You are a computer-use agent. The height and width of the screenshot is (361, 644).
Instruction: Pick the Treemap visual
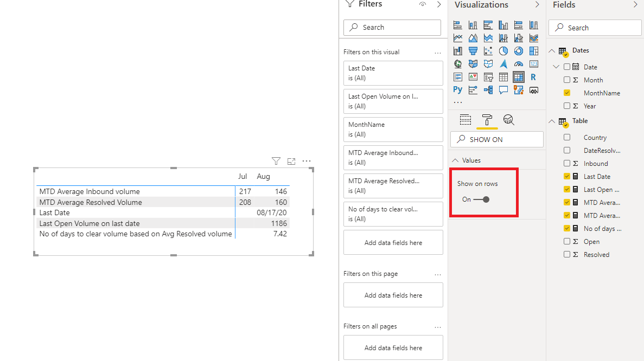[533, 51]
